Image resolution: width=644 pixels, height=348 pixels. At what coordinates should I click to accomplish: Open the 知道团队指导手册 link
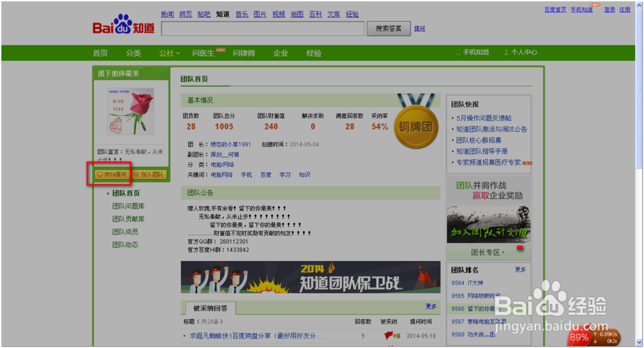[x=482, y=151]
